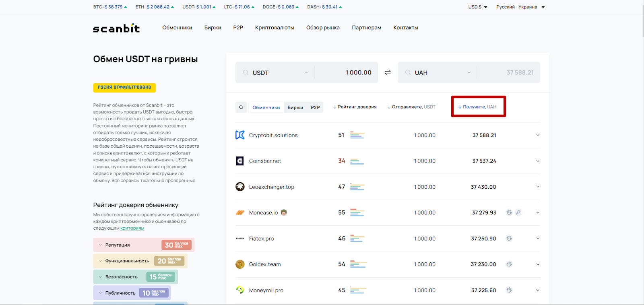Expand the Coinsbar.net row details
Viewport: 644px width, 305px height.
click(x=538, y=161)
